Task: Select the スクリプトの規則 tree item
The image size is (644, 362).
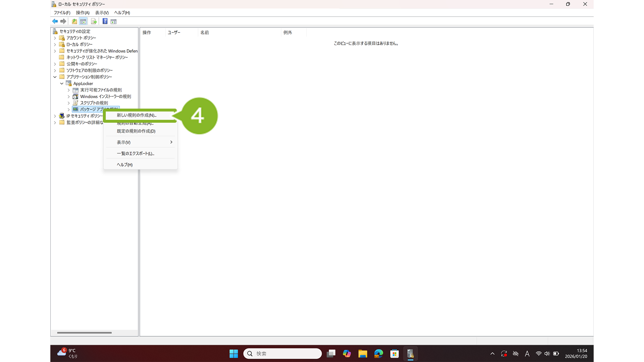Action: pos(94,103)
